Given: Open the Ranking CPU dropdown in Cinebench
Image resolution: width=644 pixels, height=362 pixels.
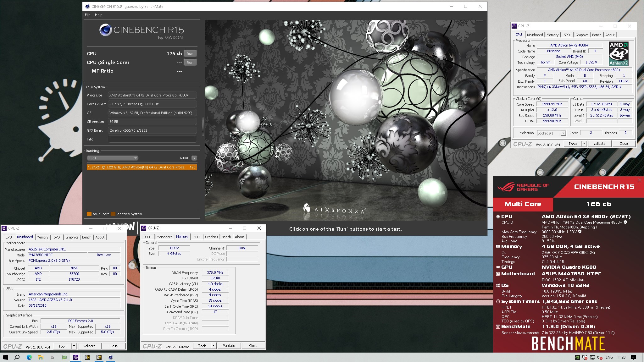Looking at the screenshot, I should click(113, 158).
